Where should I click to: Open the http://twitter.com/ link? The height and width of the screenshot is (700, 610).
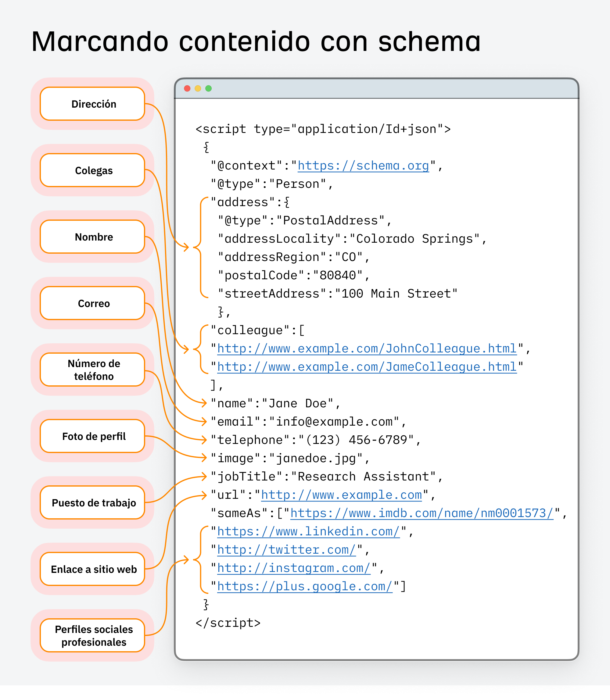(x=287, y=550)
